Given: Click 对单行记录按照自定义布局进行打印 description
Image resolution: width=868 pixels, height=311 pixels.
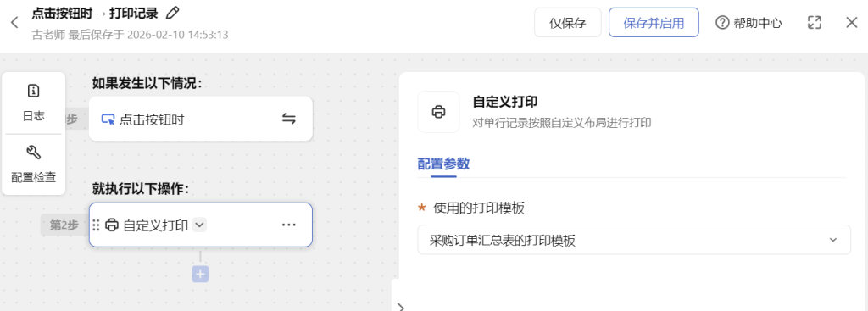Looking at the screenshot, I should 562,123.
